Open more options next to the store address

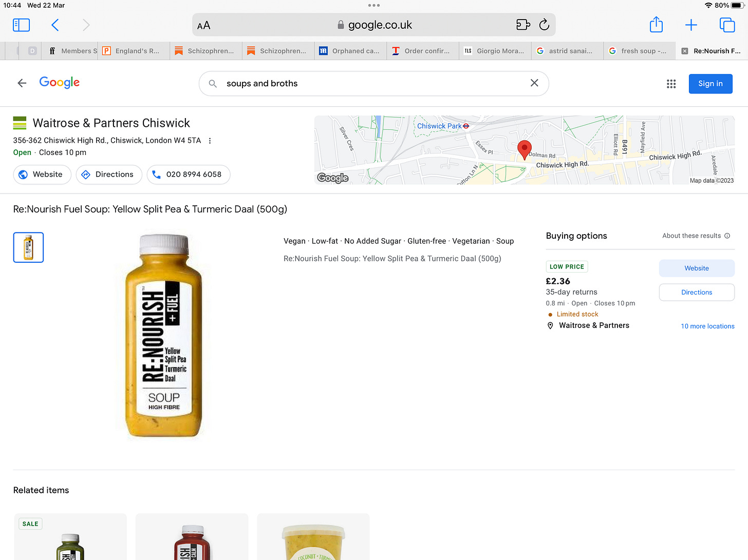point(210,141)
